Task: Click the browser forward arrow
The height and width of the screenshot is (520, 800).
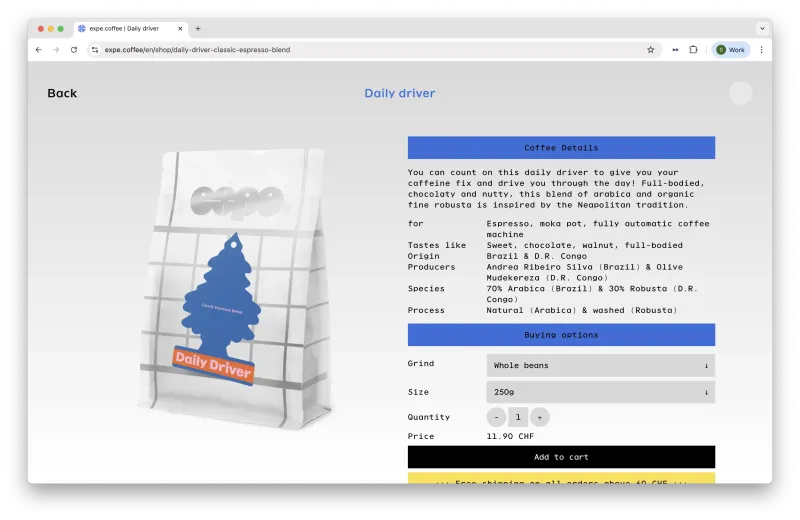Action: 56,49
